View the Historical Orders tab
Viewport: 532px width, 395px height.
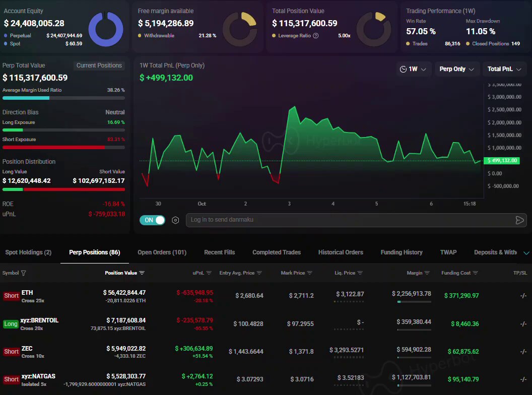tap(341, 252)
